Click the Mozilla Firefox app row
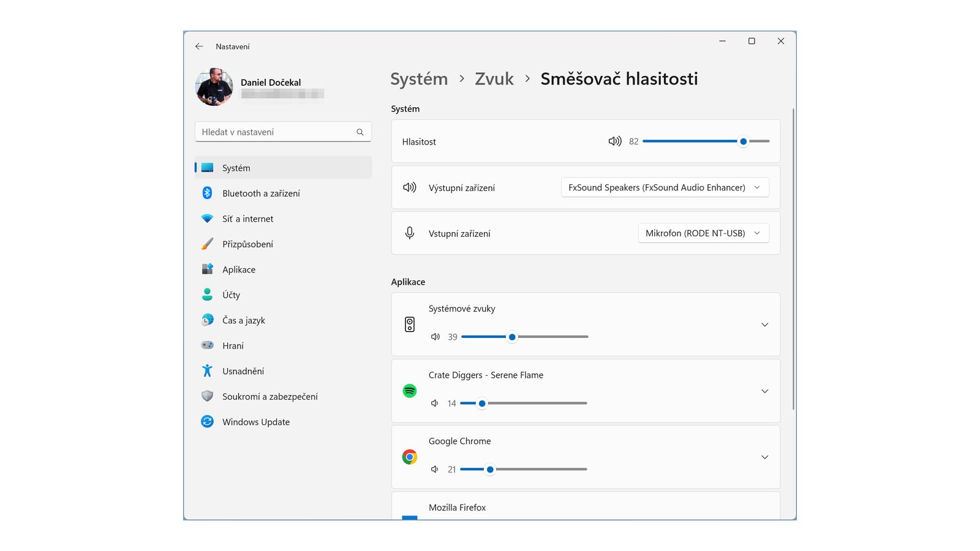This screenshot has height=551, width=980. click(586, 506)
